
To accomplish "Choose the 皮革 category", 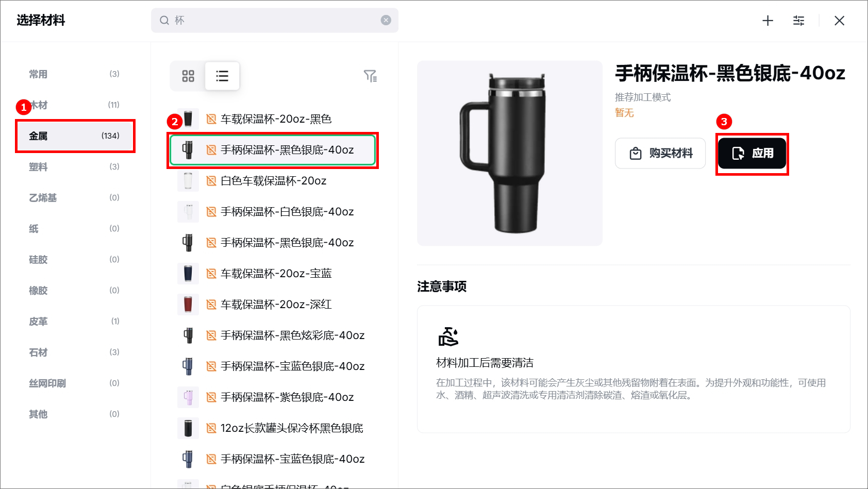I will (75, 322).
